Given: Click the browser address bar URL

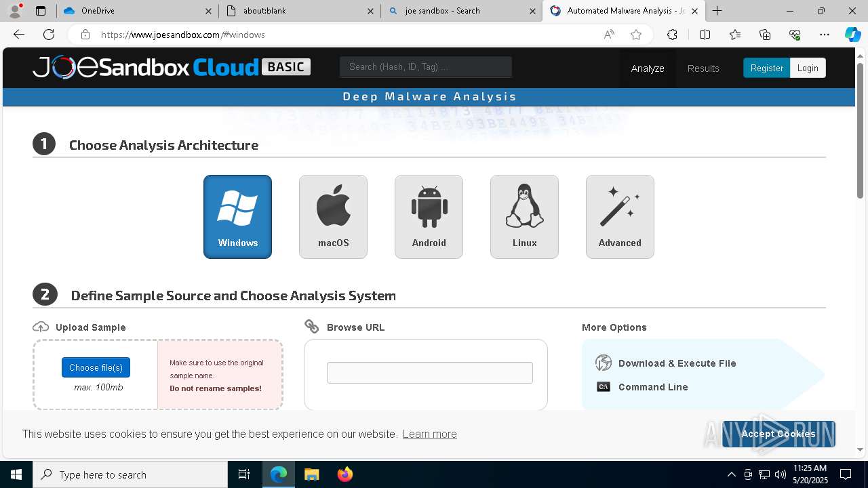Looking at the screenshot, I should click(183, 35).
